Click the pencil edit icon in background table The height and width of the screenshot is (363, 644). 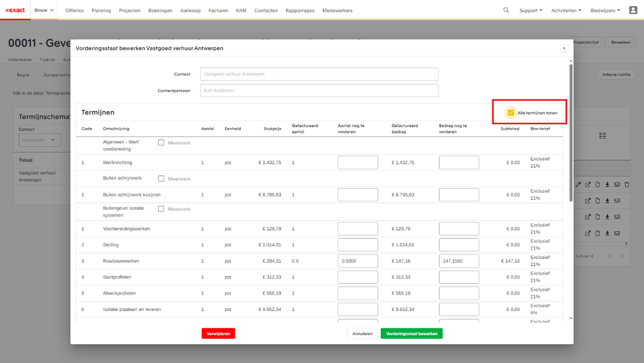578,185
